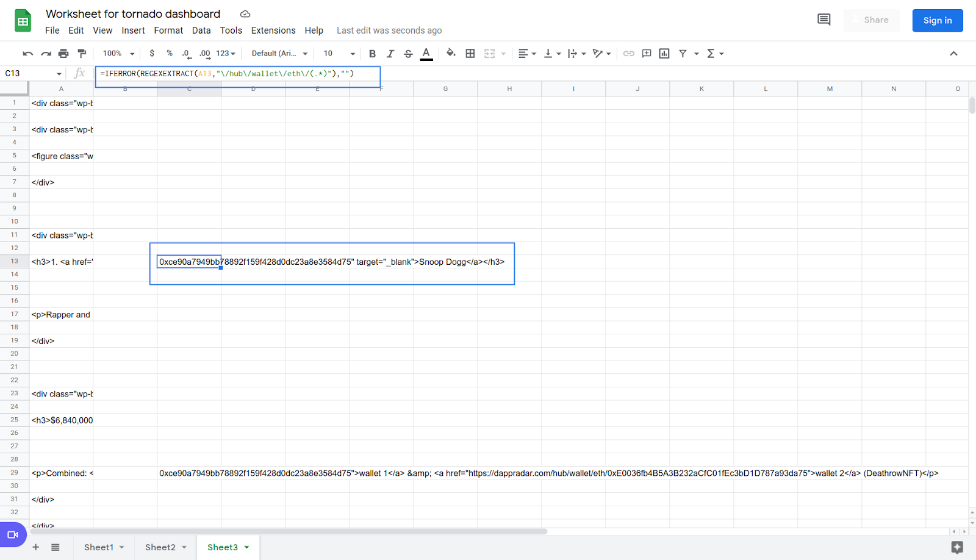Click the Insert comment icon
Viewport: 976px width, 560px height.
coord(647,54)
